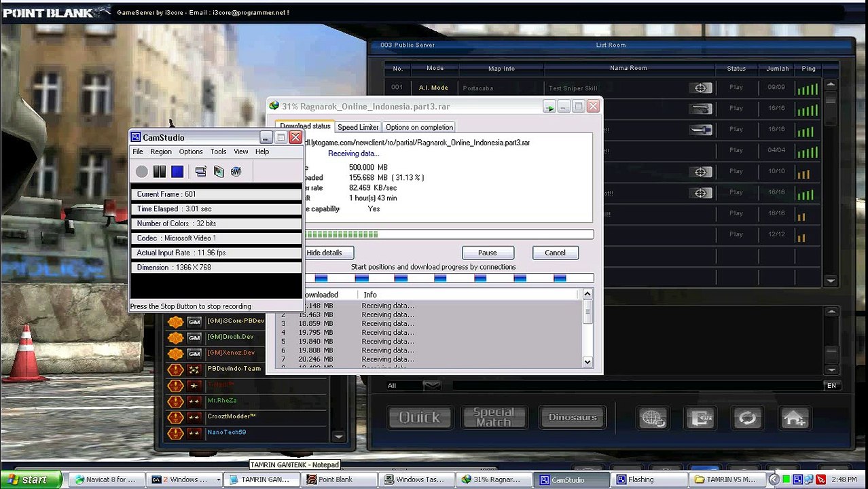Click the CamStudio Record button

point(141,172)
